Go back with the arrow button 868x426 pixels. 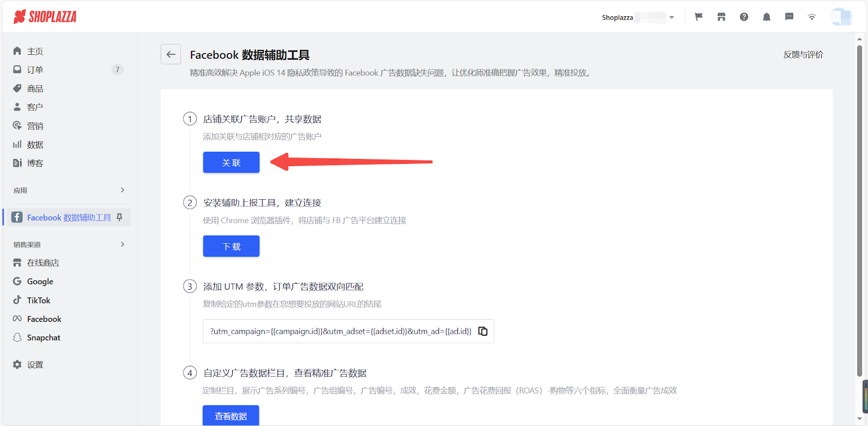171,54
